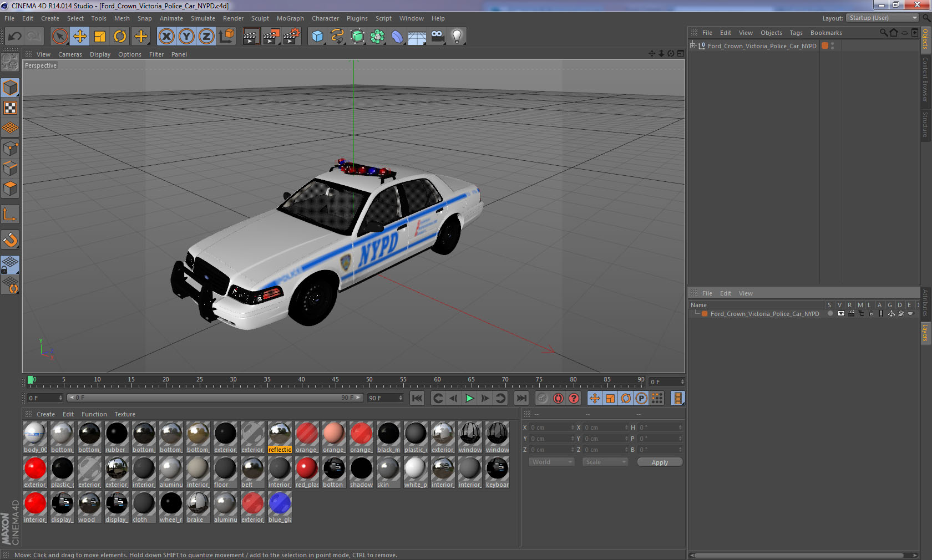Select the red_plas material swatch

pyautogui.click(x=307, y=472)
